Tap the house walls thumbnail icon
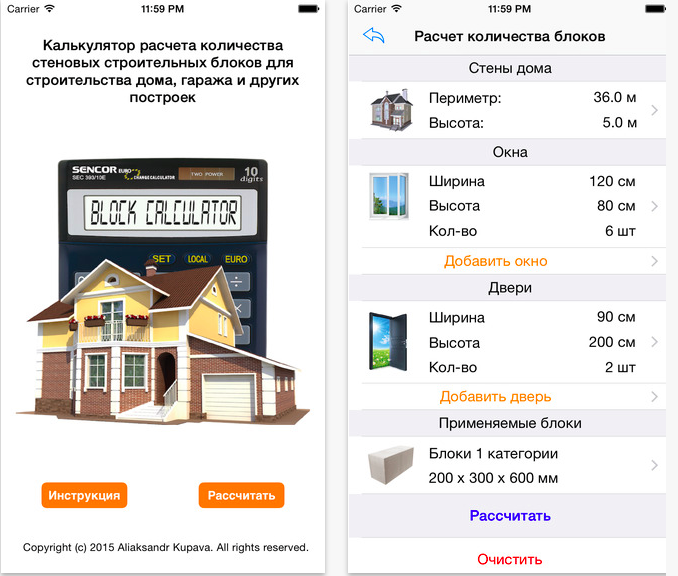678x576 pixels. [392, 110]
